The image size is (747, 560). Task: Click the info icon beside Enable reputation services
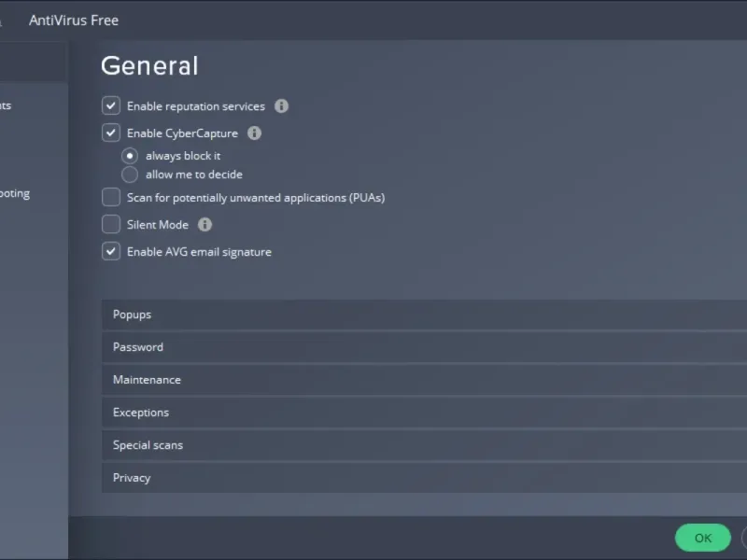point(281,106)
